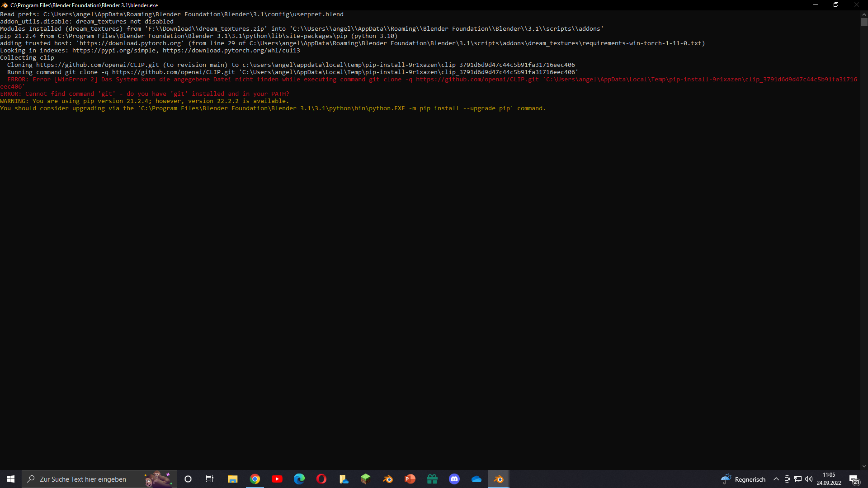The image size is (868, 488).
Task: Click the 'You should consider upgrading' line
Action: [x=273, y=108]
